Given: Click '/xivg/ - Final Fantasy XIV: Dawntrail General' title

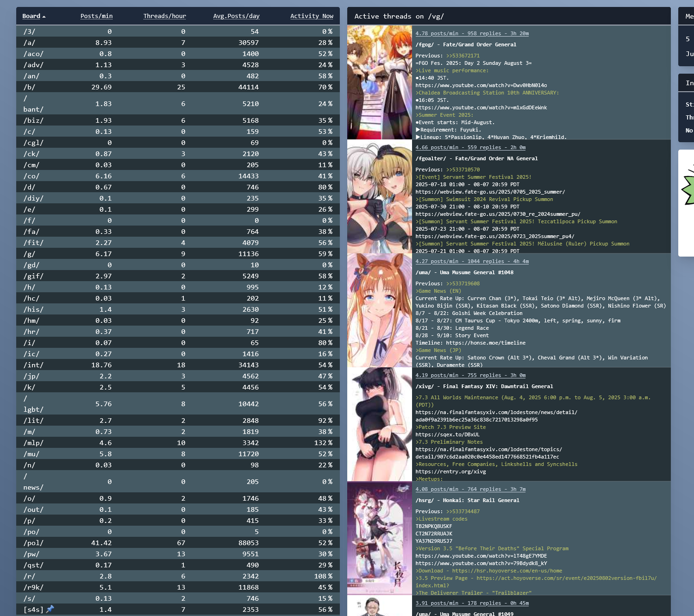Looking at the screenshot, I should tap(484, 386).
